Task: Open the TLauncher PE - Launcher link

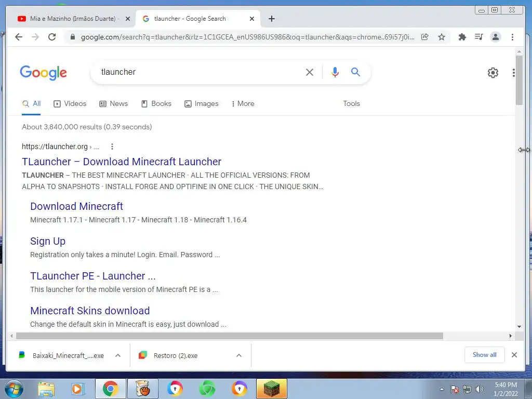Action: tap(92, 276)
